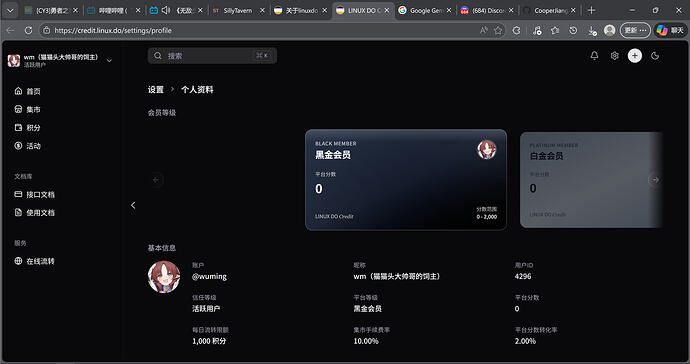690x364 pixels.
Task: Open the music note toolbar icon
Action: click(537, 30)
